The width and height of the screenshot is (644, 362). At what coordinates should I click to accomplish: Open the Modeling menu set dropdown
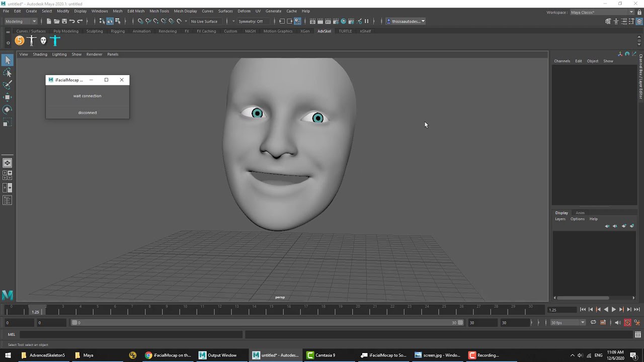click(21, 21)
